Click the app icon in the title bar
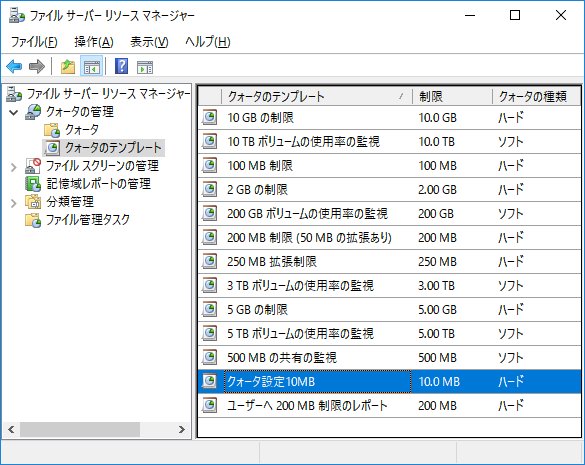Screen dimensions: 585x465 coord(17,15)
